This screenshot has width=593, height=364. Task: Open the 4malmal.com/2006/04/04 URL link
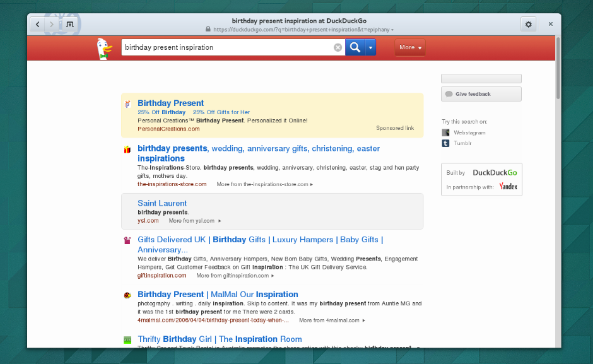coord(213,320)
